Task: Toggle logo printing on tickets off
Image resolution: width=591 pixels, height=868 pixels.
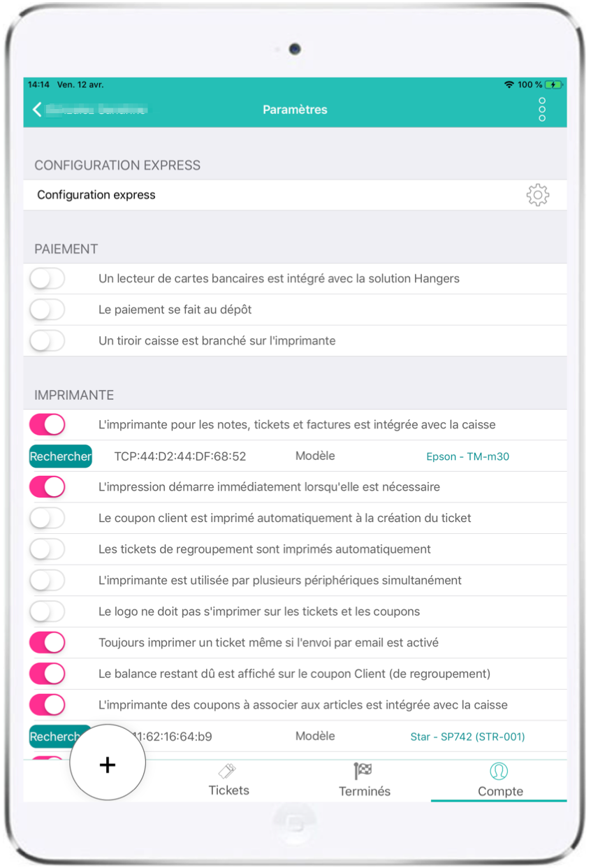Action: click(x=47, y=612)
